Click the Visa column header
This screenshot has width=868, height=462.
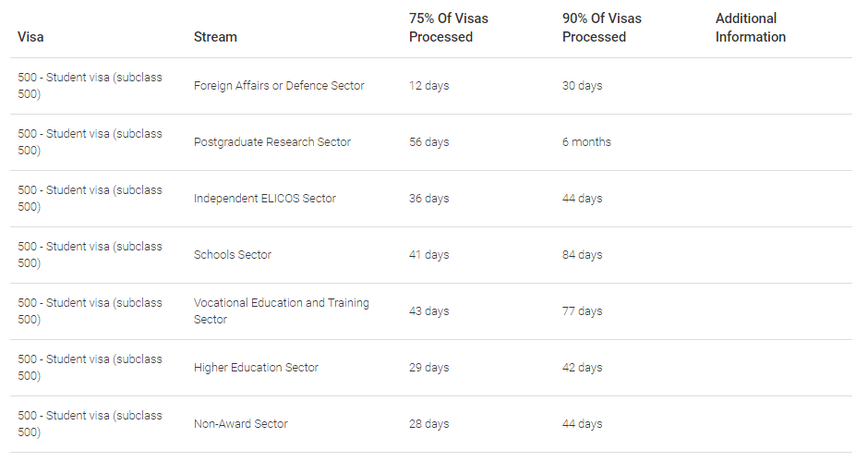(30, 37)
